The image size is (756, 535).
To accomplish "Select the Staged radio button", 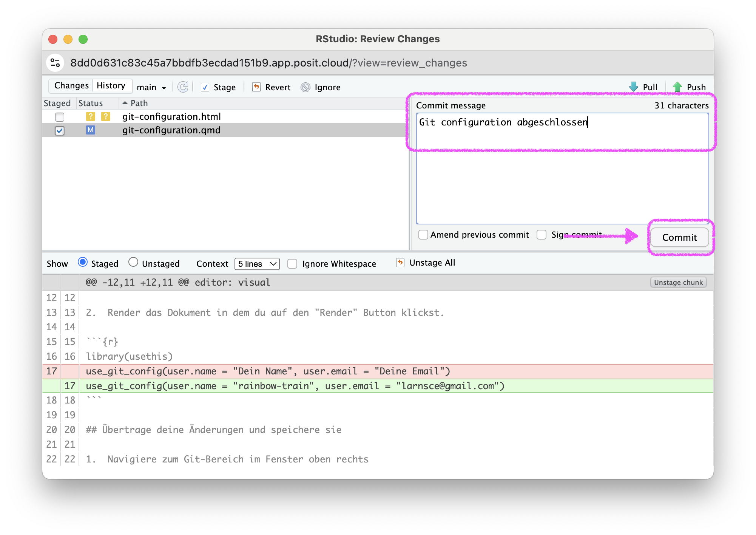I will [83, 262].
